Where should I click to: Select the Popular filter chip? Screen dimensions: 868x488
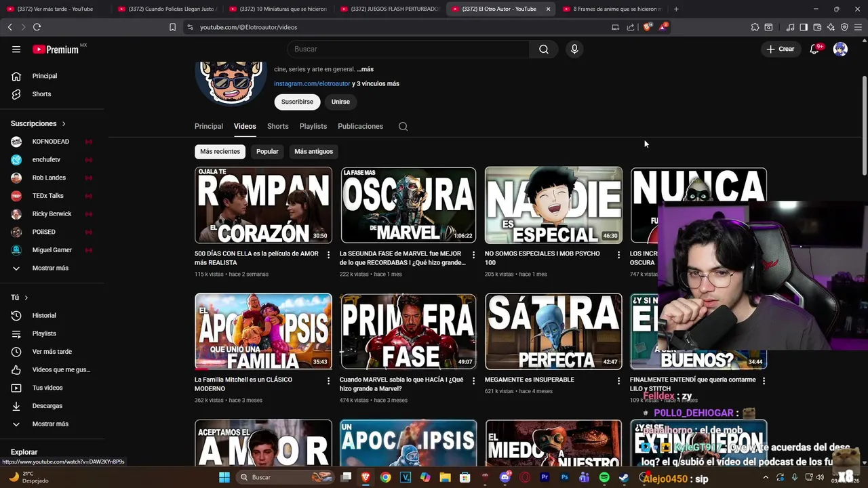pos(267,151)
